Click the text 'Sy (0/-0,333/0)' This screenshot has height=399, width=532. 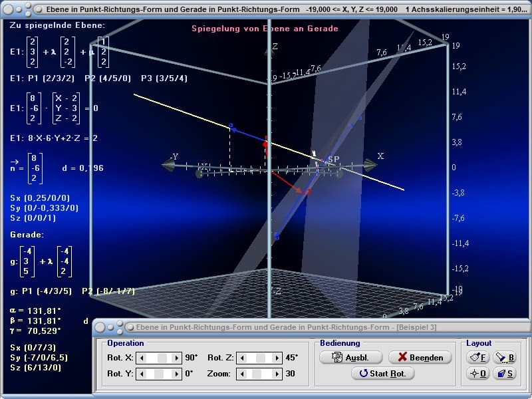pyautogui.click(x=44, y=208)
